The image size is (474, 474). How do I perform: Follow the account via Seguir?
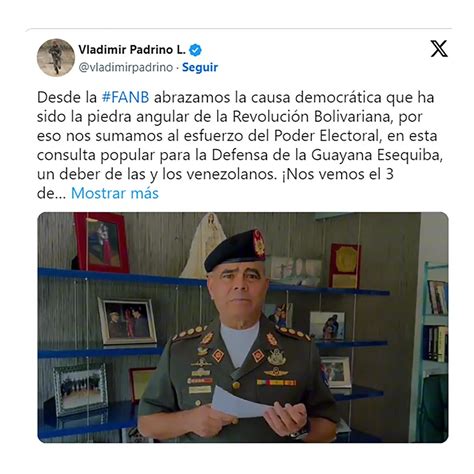click(200, 67)
